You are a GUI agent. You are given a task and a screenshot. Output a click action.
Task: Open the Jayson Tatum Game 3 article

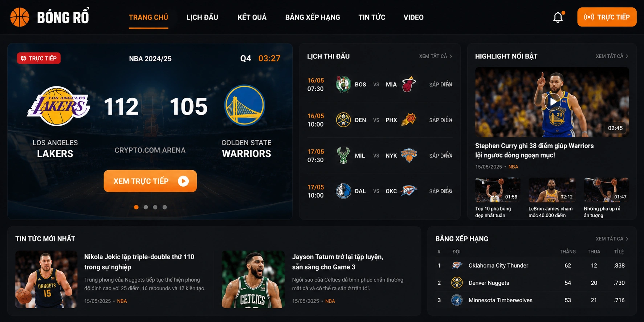[338, 262]
